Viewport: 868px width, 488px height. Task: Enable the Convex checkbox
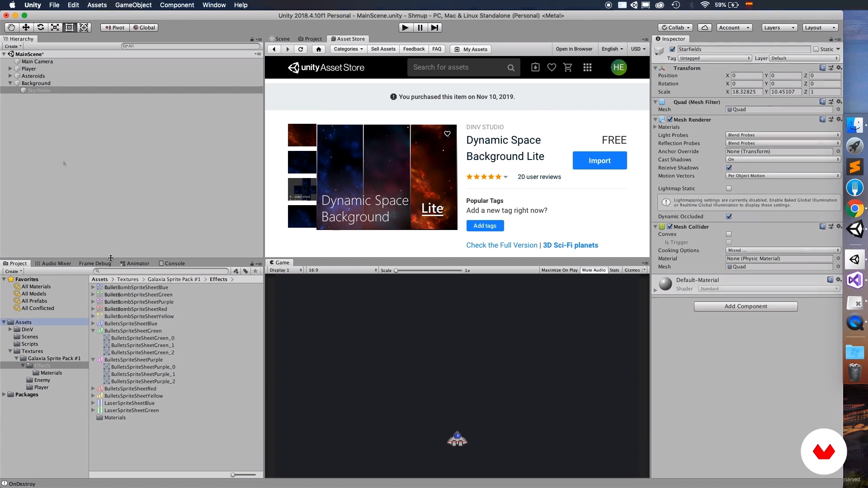[x=729, y=234]
